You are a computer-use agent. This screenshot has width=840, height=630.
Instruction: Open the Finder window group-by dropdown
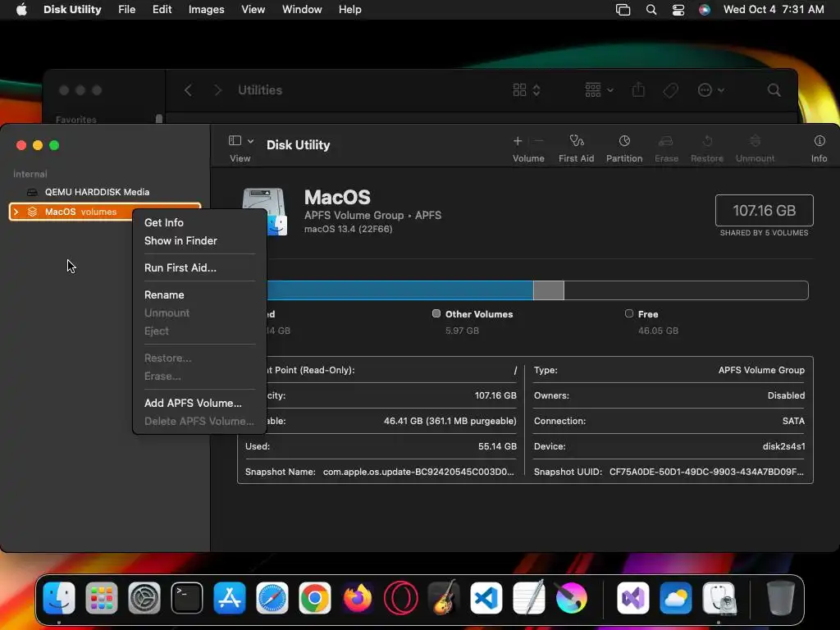599,90
